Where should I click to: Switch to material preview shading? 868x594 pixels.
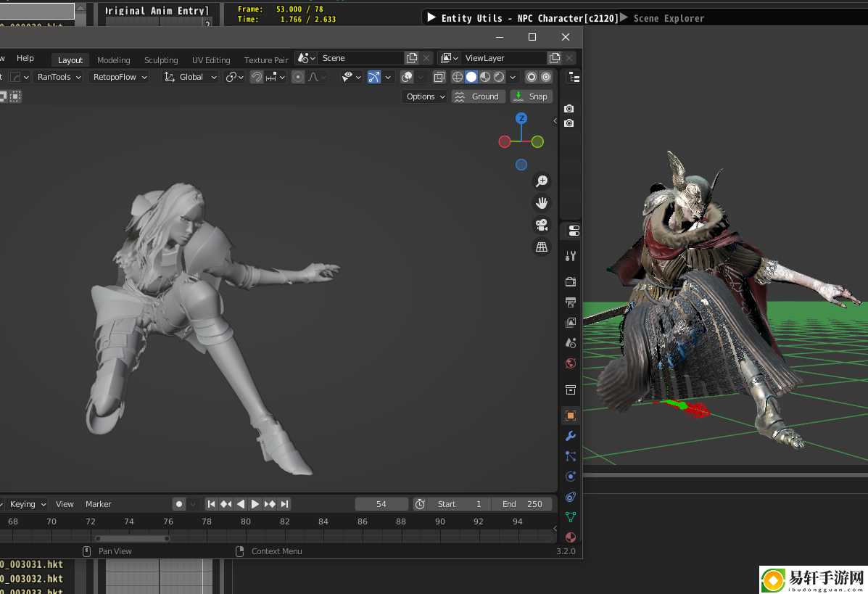(485, 77)
